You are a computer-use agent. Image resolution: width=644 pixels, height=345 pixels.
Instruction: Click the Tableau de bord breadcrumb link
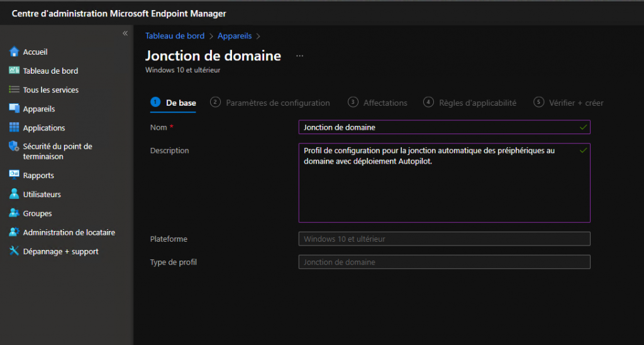tap(175, 36)
